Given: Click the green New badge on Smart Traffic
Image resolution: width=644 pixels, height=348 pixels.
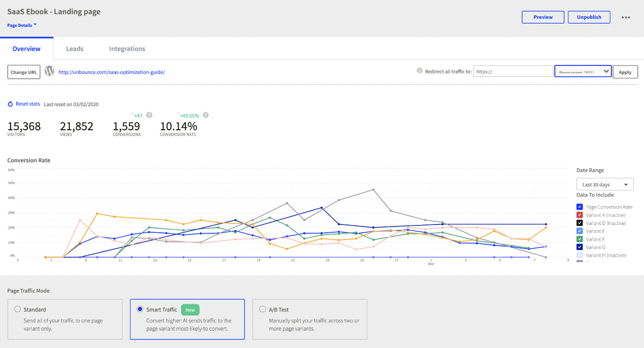Looking at the screenshot, I should [x=190, y=310].
